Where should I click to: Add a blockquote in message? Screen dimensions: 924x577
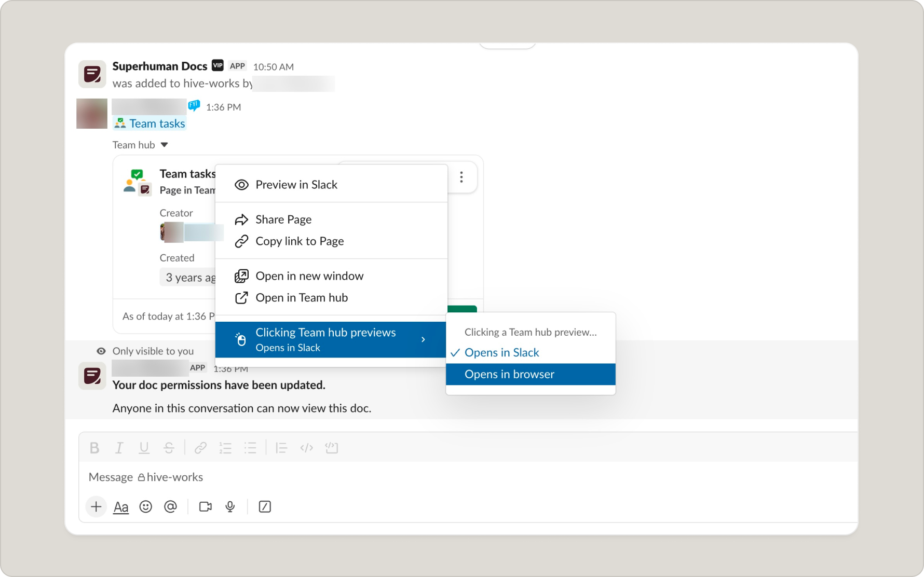tap(281, 448)
